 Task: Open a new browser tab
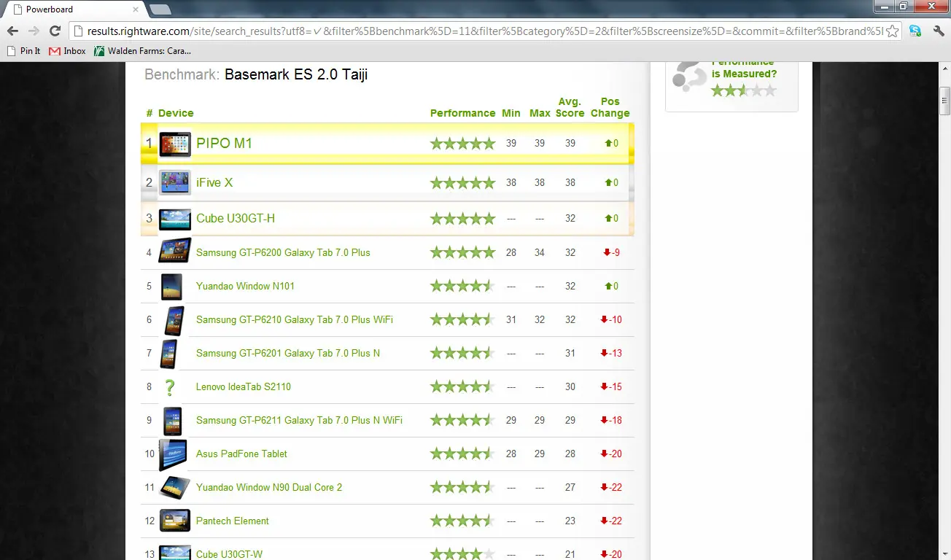[x=160, y=9]
